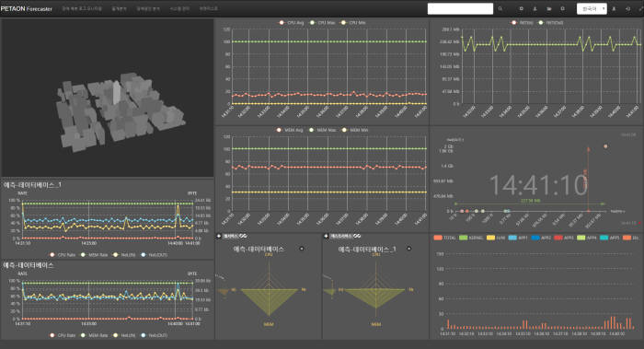The image size is (644, 349).
Task: Open the first menu item after the PETAON logo
Action: pos(81,8)
